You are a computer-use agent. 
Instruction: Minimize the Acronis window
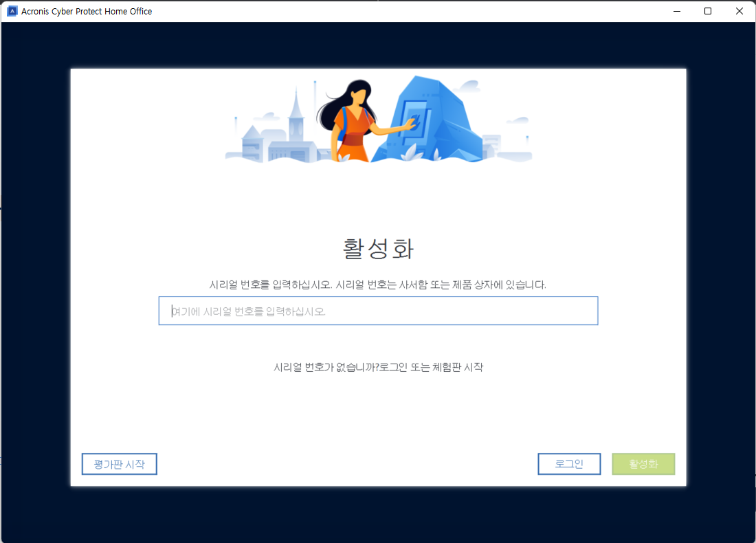tap(677, 11)
